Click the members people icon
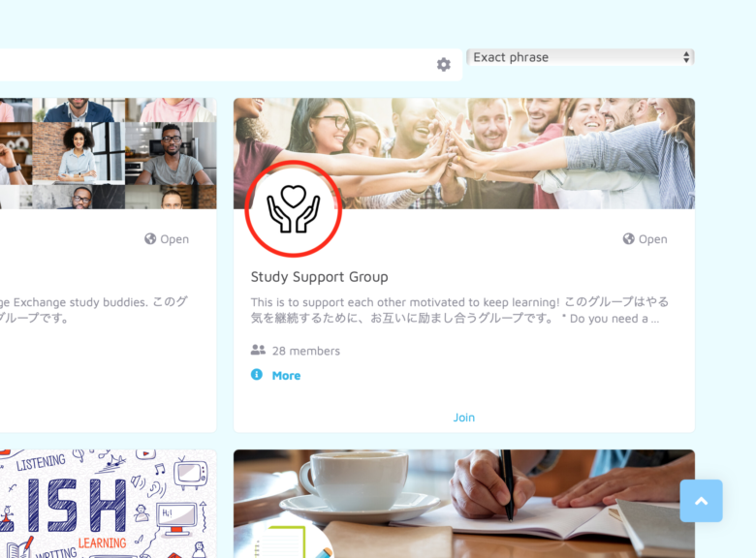This screenshot has height=558, width=756. click(258, 351)
